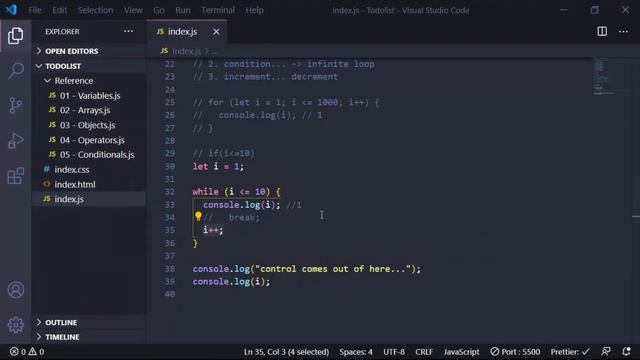Open 02 - Arrays.js file

pyautogui.click(x=85, y=110)
